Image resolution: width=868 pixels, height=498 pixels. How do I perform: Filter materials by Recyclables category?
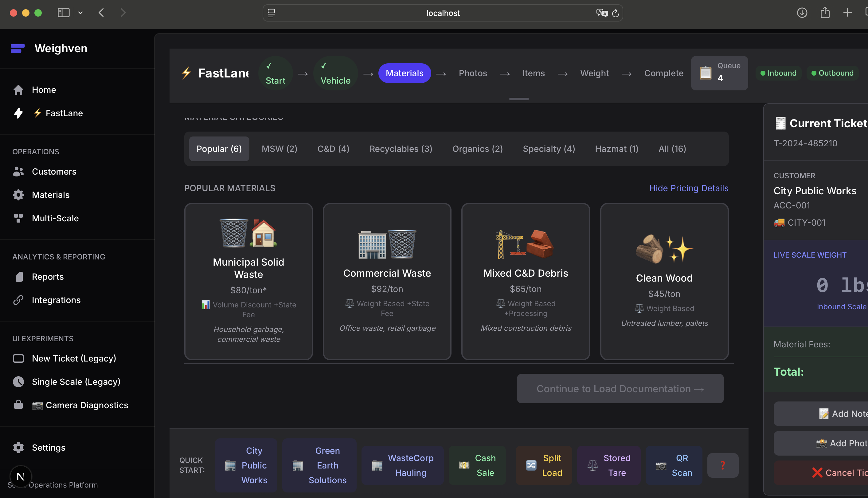tap(401, 148)
